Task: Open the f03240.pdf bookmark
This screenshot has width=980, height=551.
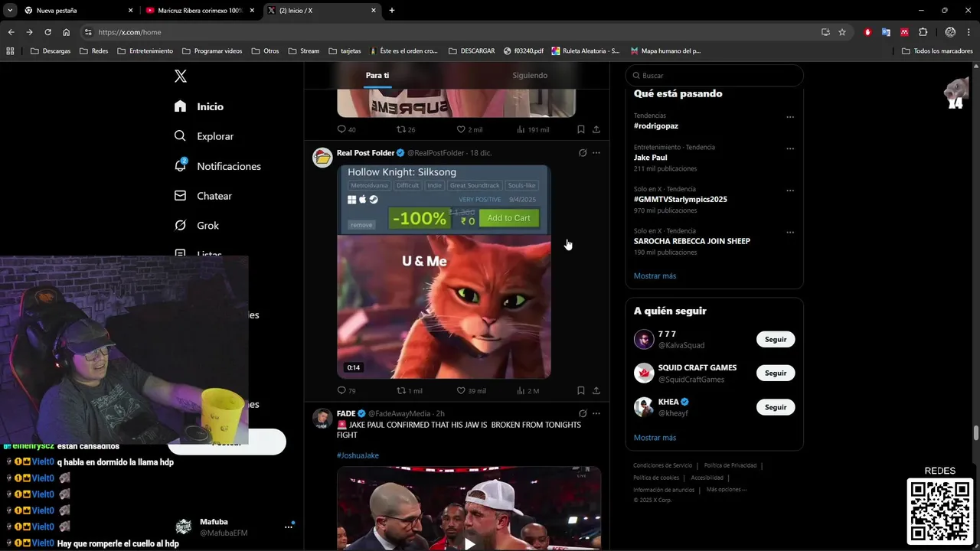Action: (524, 51)
